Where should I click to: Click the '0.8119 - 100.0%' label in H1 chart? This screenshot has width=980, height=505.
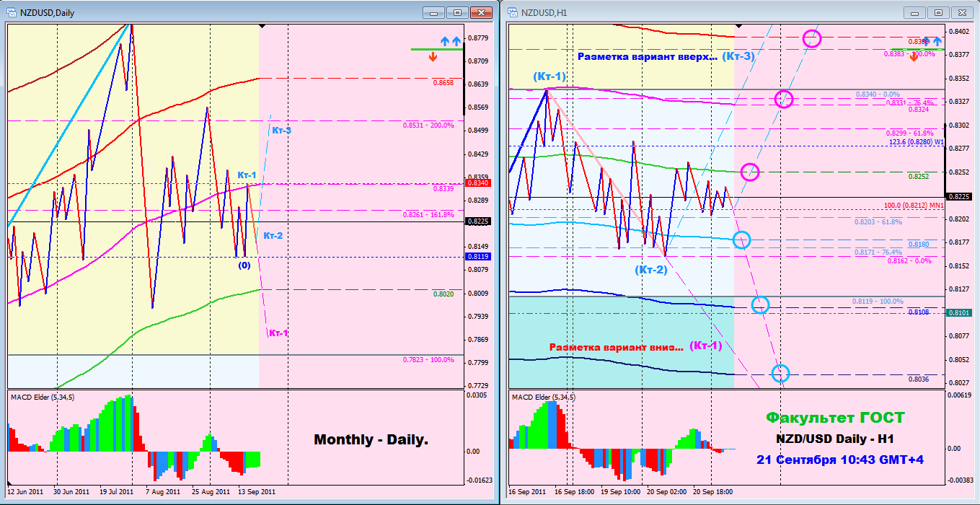pos(878,302)
